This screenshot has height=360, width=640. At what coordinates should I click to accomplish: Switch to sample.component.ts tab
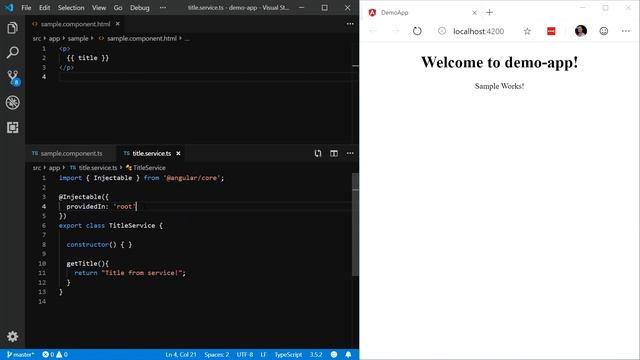[x=70, y=153]
